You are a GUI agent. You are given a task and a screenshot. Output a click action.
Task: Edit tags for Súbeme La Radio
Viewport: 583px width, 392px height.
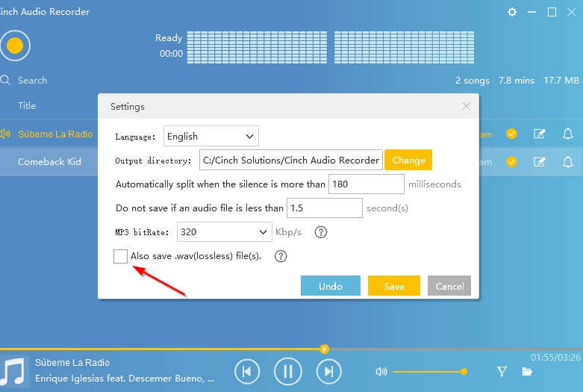click(x=539, y=134)
